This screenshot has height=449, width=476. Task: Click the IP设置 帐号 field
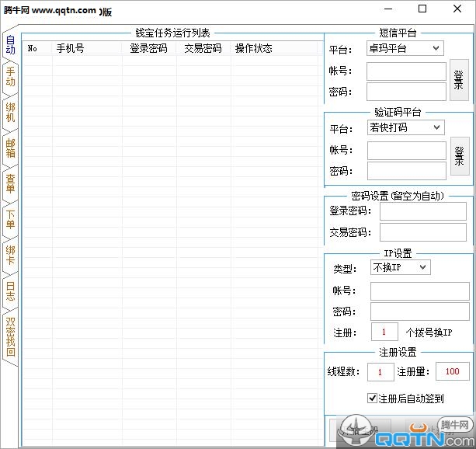419,291
